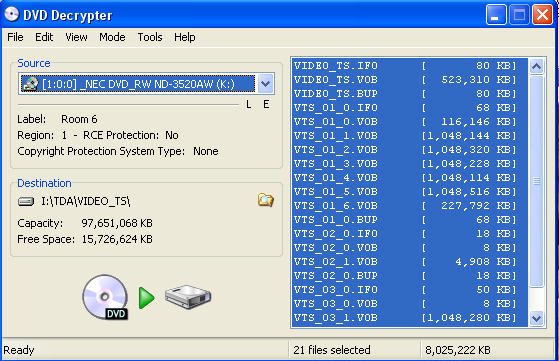Select VTS_02_1.VOB 4,908 KB row
This screenshot has height=361, width=559.
click(x=410, y=262)
